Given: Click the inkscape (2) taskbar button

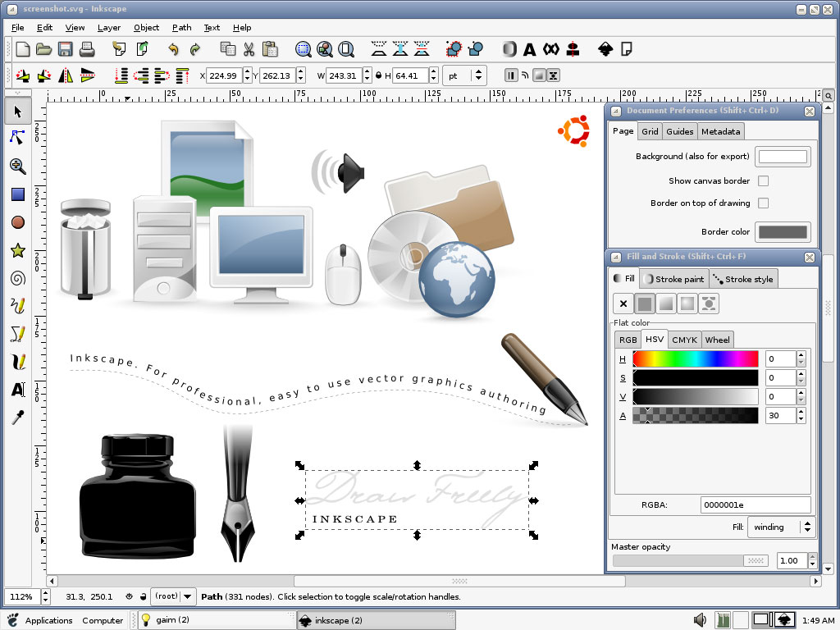Looking at the screenshot, I should (376, 620).
